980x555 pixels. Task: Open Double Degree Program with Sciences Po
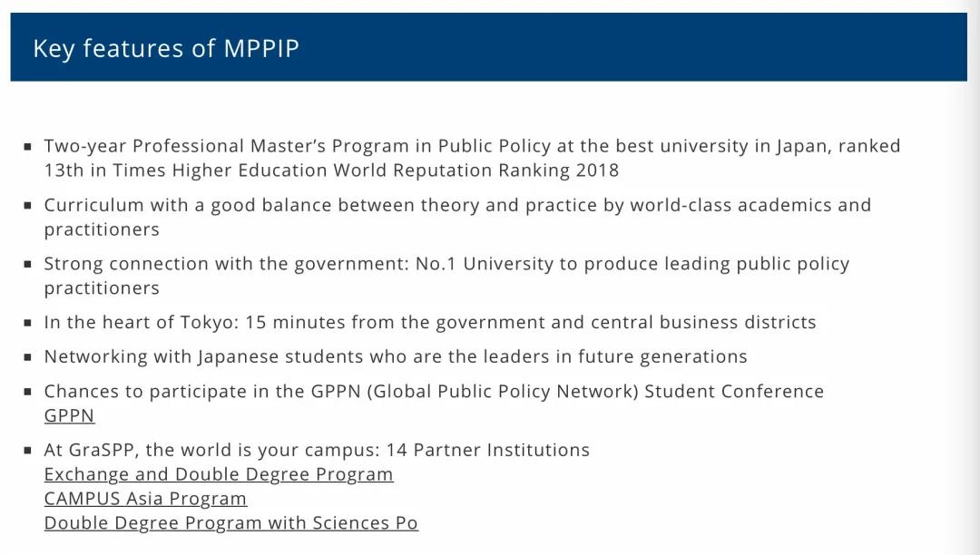pos(230,523)
